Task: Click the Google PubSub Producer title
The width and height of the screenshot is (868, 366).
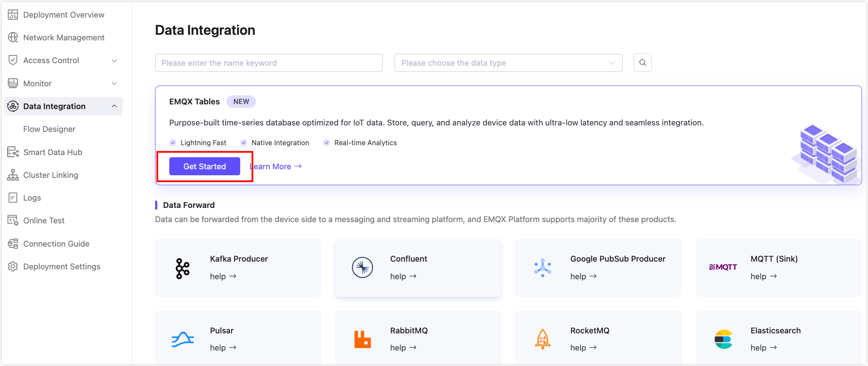Action: click(x=618, y=259)
